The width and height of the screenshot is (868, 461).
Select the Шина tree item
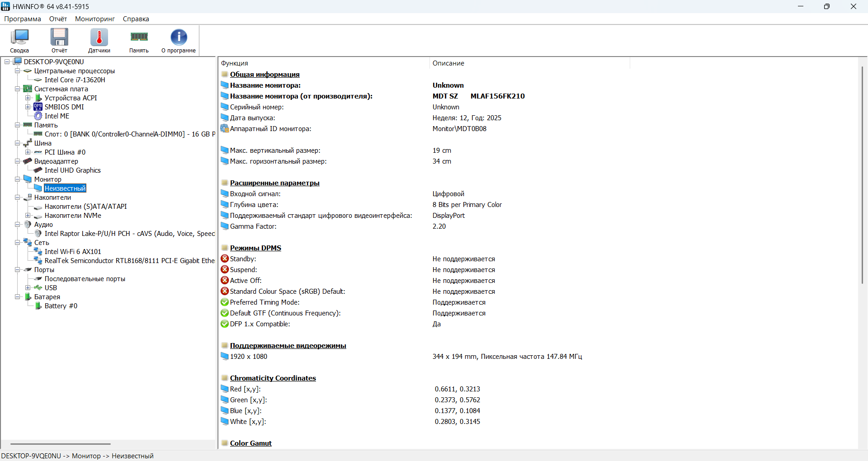(x=43, y=143)
